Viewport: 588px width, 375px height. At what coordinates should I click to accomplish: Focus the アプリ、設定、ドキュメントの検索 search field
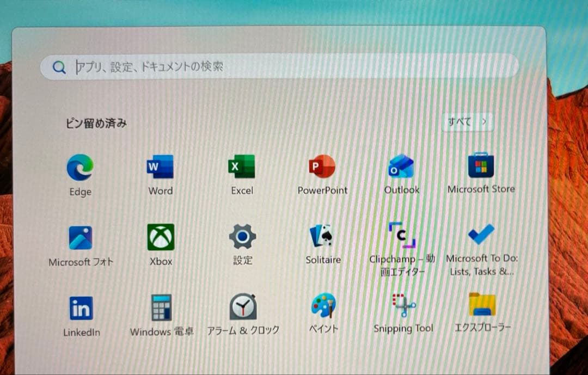pos(279,67)
